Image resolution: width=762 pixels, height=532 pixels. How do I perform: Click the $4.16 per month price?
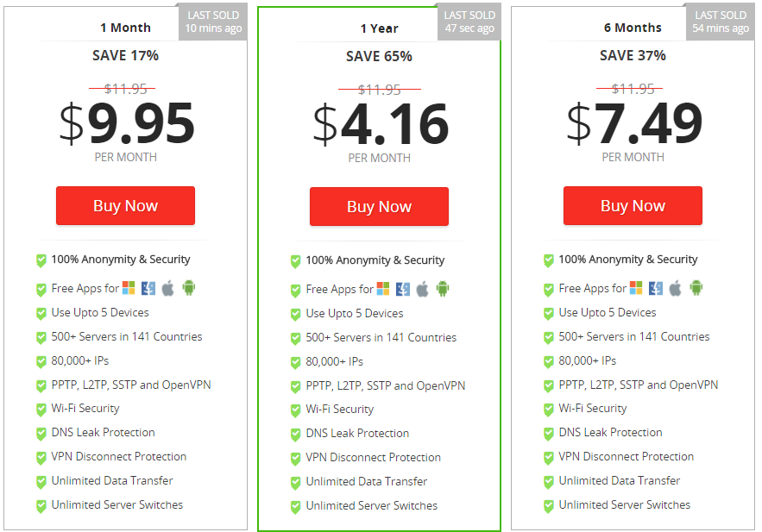(381, 124)
